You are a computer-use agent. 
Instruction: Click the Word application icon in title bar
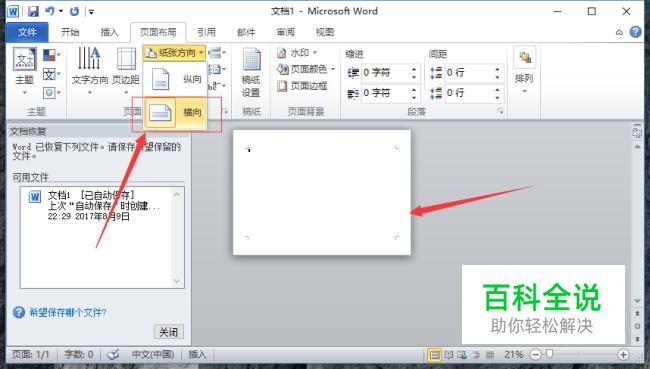click(13, 11)
